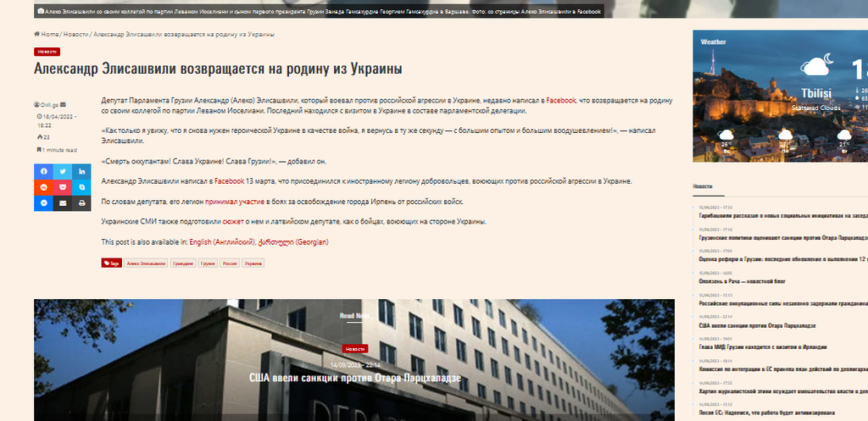The width and height of the screenshot is (868, 421).
Task: Click envelope icon next to Civil.ge author
Action: click(x=63, y=104)
